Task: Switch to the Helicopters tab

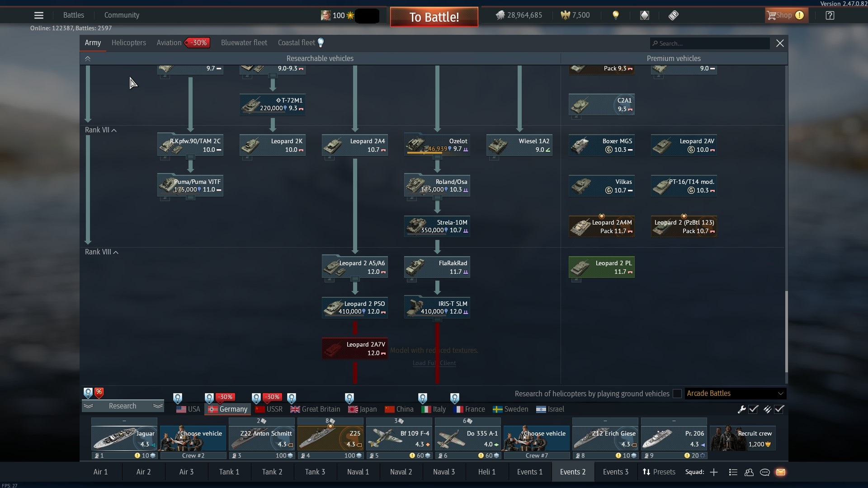Action: coord(128,43)
